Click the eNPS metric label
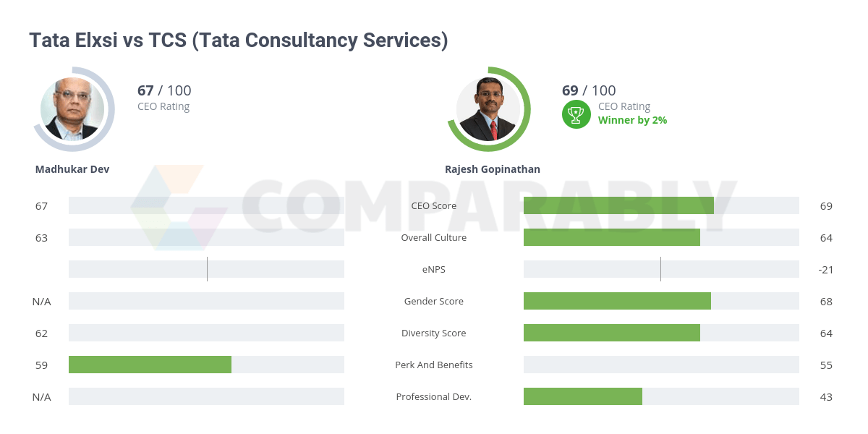The image size is (868, 434). point(434,269)
